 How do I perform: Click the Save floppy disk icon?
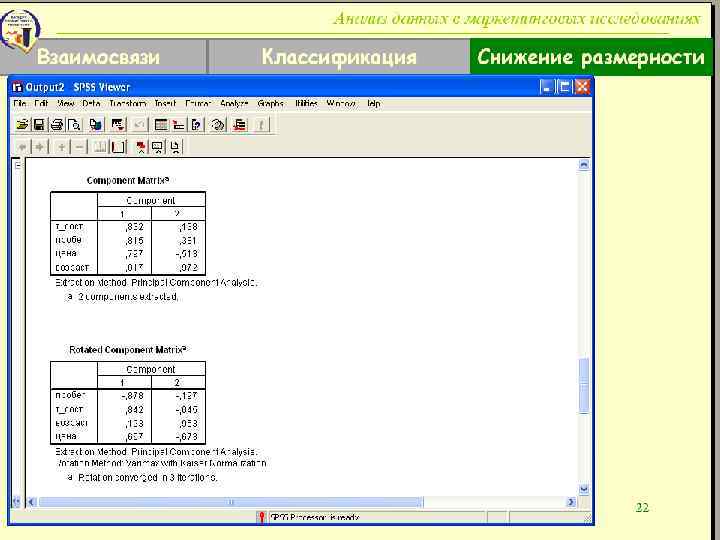(39, 124)
